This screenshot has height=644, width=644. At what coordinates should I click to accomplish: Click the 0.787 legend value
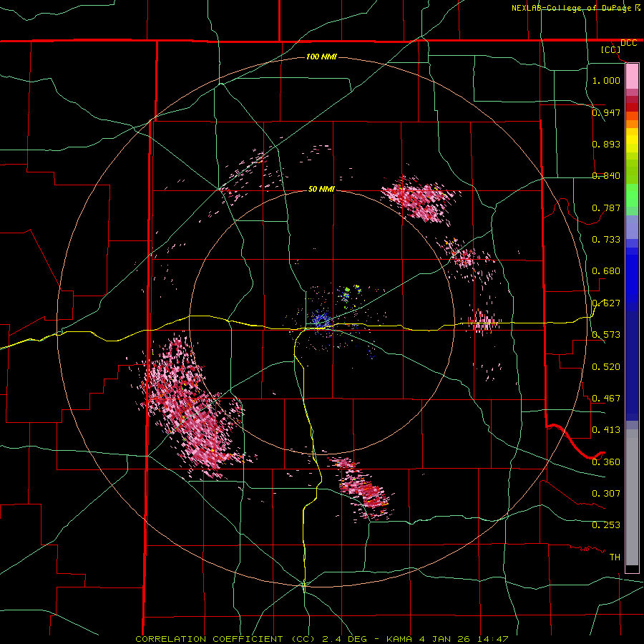pos(606,208)
